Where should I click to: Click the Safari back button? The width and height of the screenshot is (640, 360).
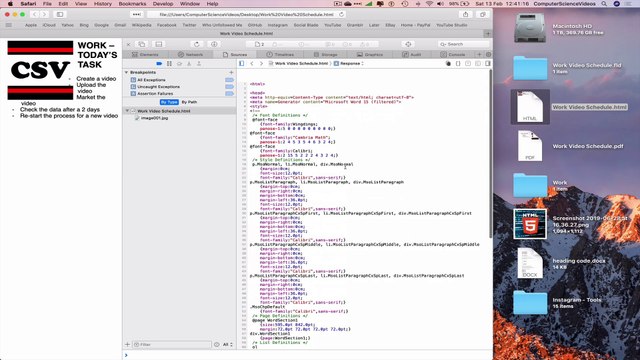point(35,14)
